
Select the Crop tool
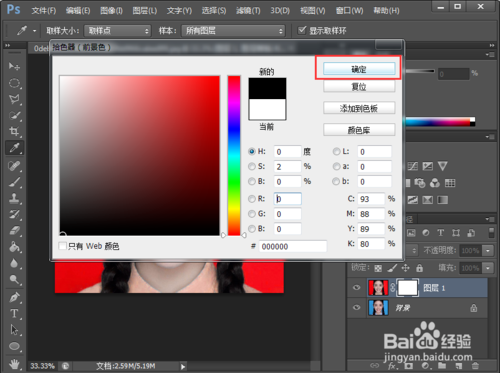coord(14,131)
